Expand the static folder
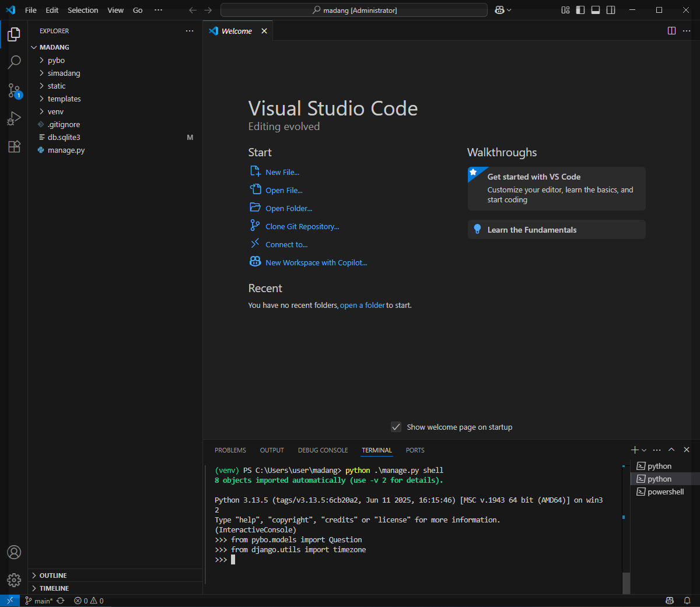The image size is (700, 607). 115,86
